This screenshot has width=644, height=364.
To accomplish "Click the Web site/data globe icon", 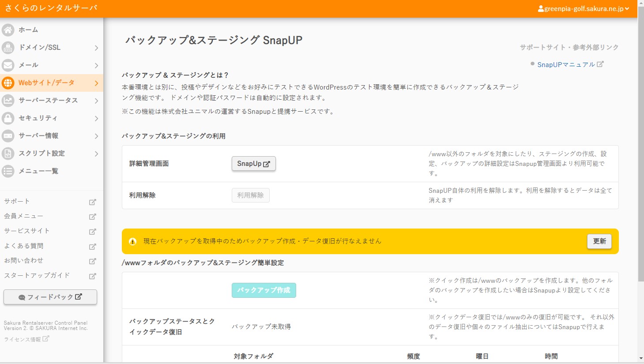I will coord(8,83).
